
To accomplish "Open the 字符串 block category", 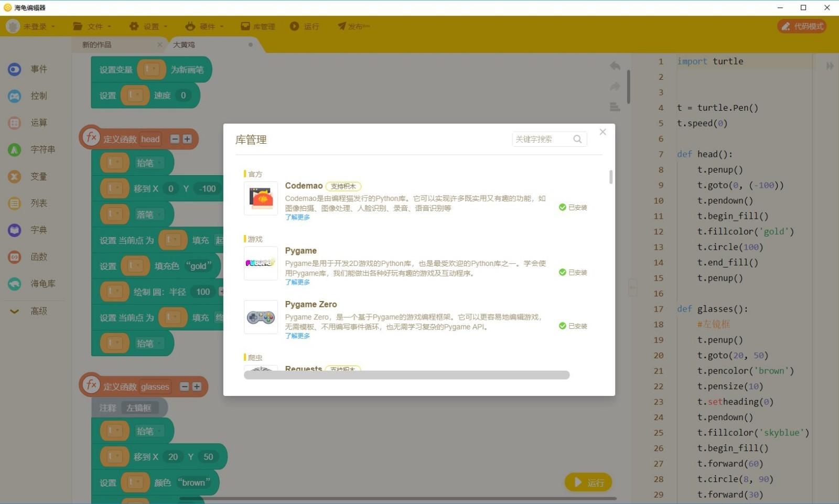I will tap(31, 149).
